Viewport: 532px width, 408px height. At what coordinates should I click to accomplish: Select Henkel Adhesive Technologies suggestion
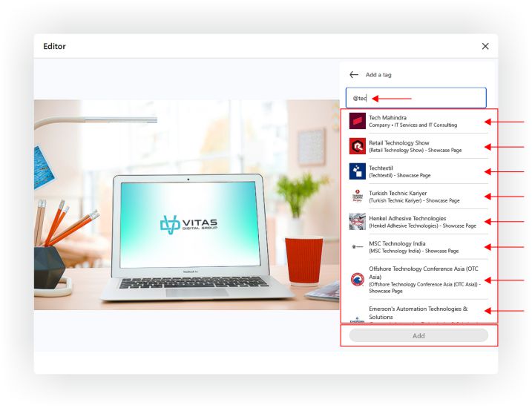coord(418,222)
